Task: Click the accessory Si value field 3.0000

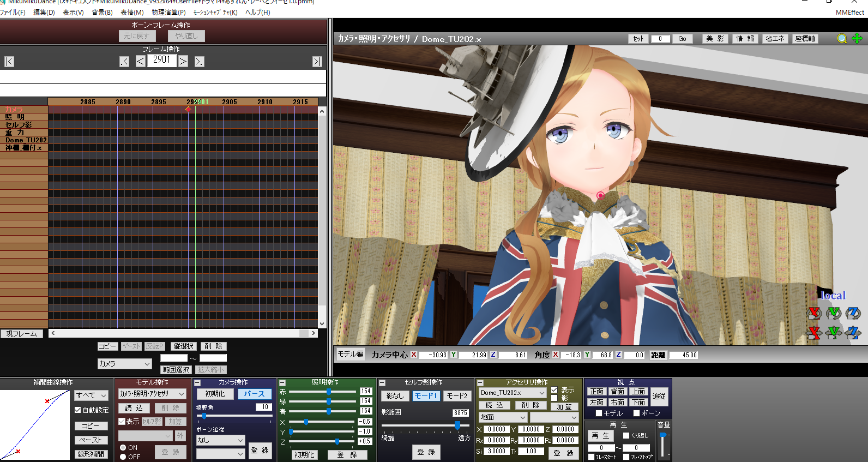Action: (x=497, y=451)
